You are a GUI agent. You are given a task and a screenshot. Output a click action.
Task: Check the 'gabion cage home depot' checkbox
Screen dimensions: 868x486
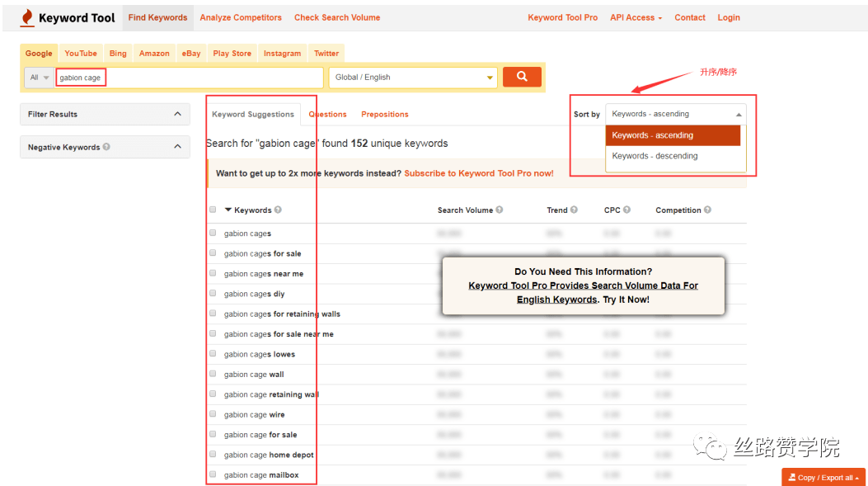coord(213,455)
